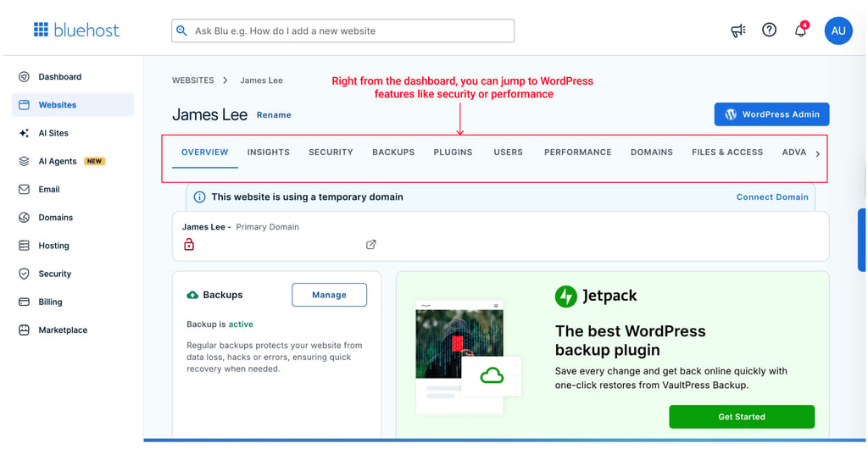Click the WordPress logo in Admin button

731,114
